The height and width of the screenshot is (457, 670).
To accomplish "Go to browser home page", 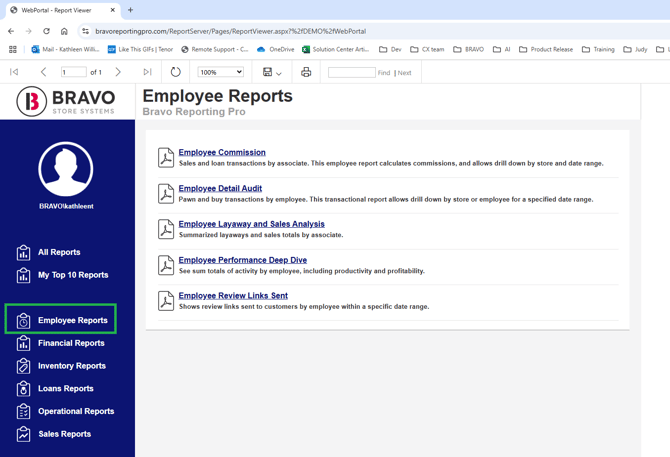I will click(x=64, y=31).
